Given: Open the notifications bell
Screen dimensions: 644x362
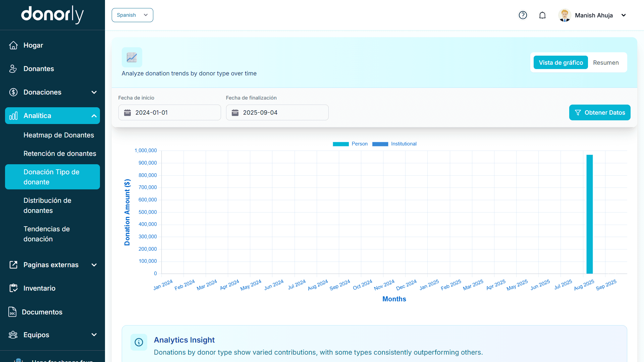Looking at the screenshot, I should tap(542, 15).
